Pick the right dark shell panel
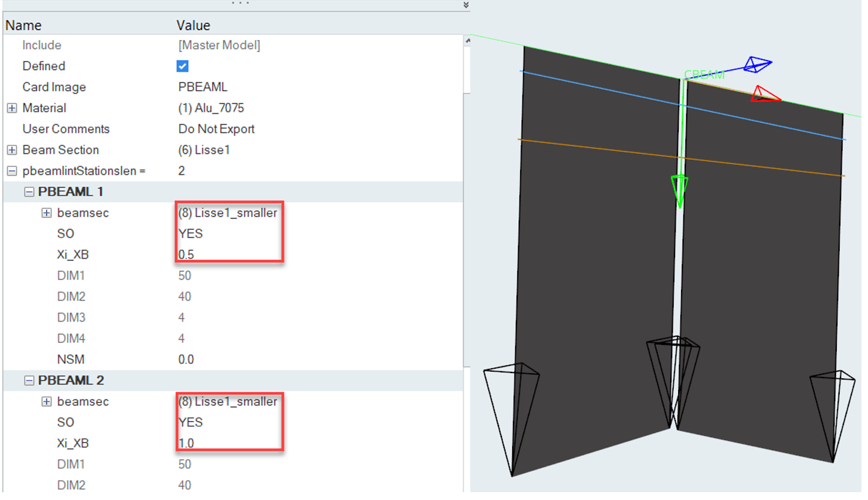Viewport: 868px width, 500px height. pyautogui.click(x=761, y=272)
